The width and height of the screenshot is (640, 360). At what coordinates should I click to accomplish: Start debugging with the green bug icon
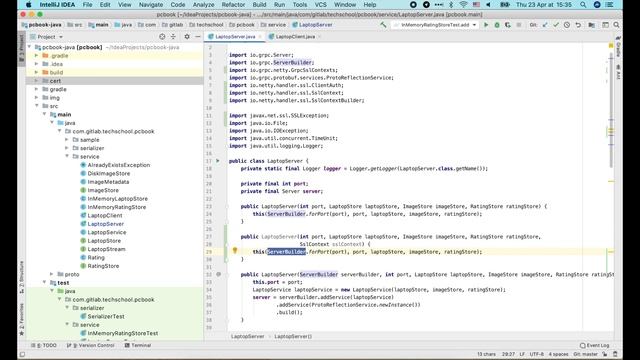tap(497, 25)
